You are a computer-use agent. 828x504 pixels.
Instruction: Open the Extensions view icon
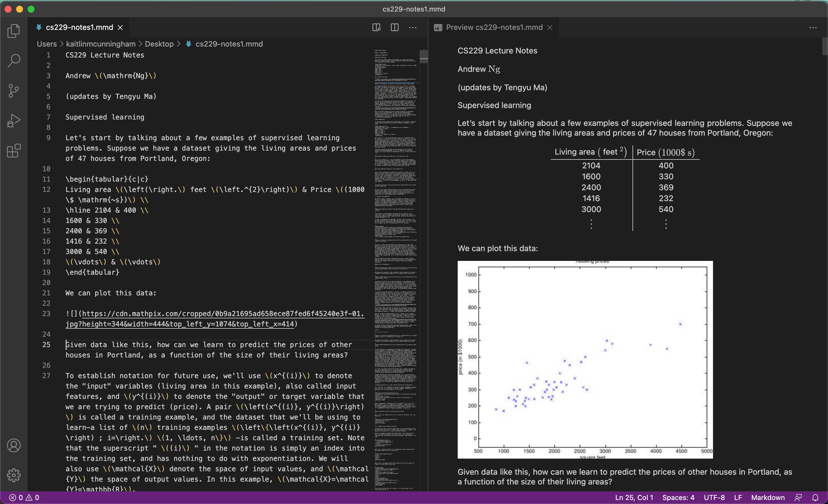coord(14,151)
